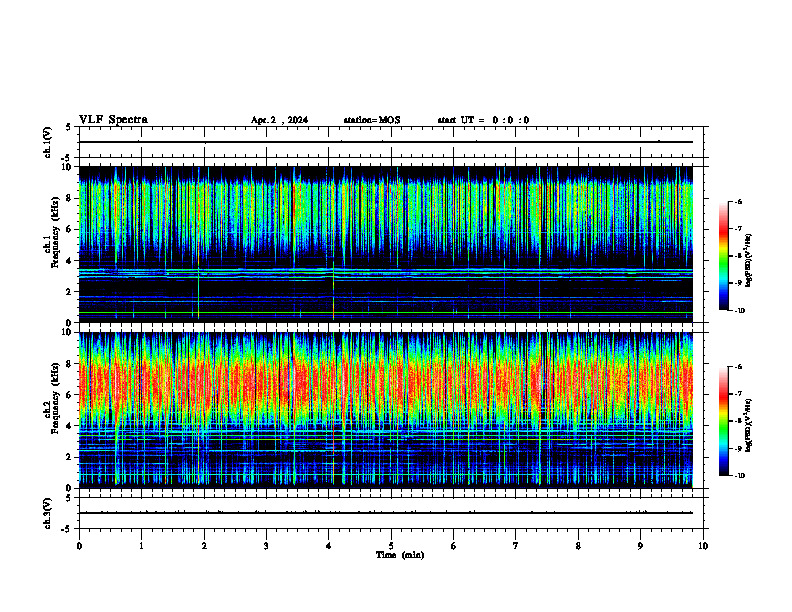
Task: Click the "2" kHz tick on ch.2 frequency axis
Action: click(x=70, y=457)
